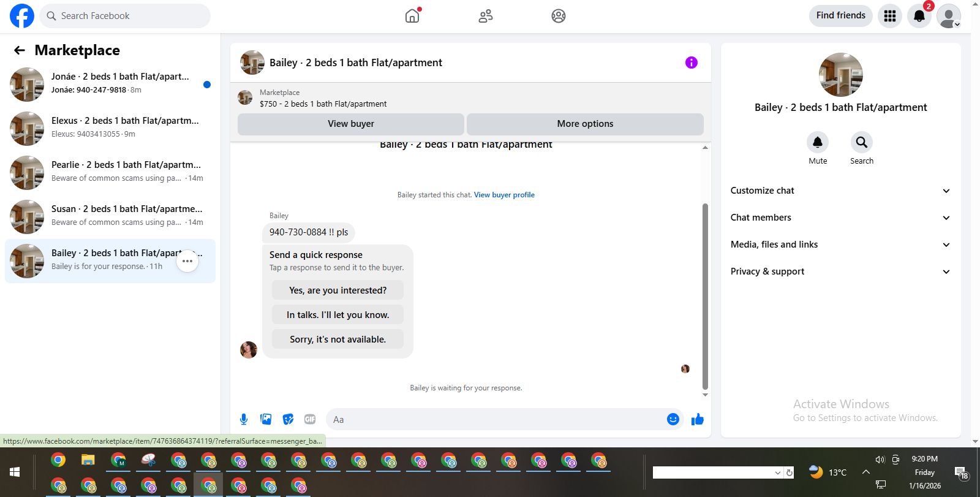This screenshot has height=497, width=980.
Task: Expand the Customize chat section
Action: [x=840, y=191]
